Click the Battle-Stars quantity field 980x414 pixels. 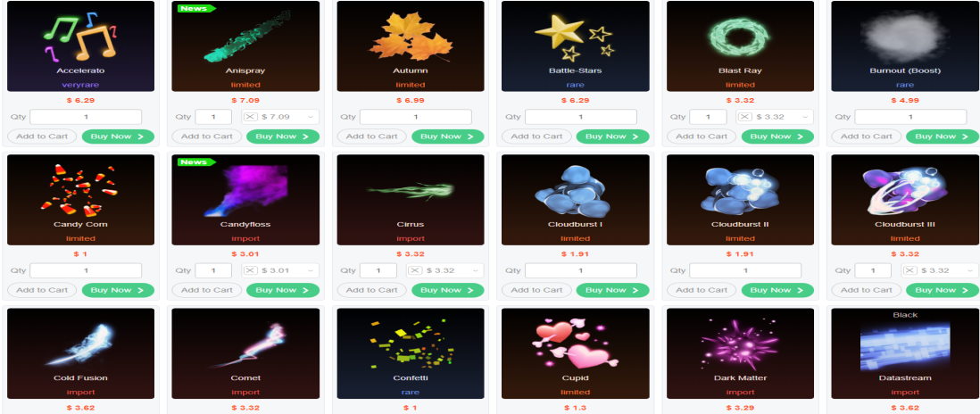click(x=581, y=117)
